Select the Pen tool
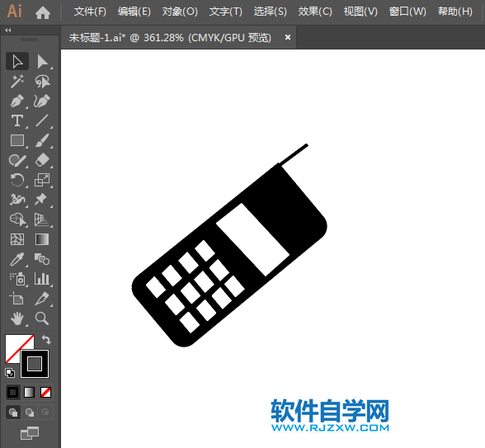The width and height of the screenshot is (485, 448). point(17,101)
